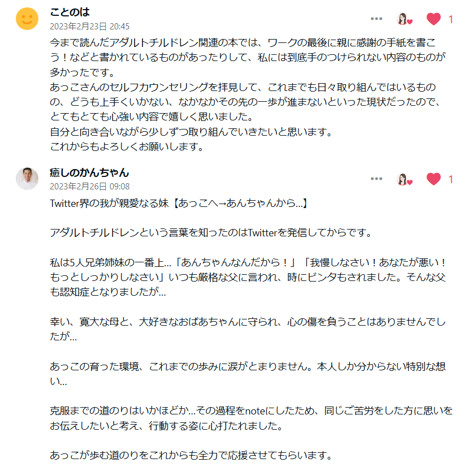
Task: Open 癒しのかんちゃん's profile photo avatar
Action: 27,179
